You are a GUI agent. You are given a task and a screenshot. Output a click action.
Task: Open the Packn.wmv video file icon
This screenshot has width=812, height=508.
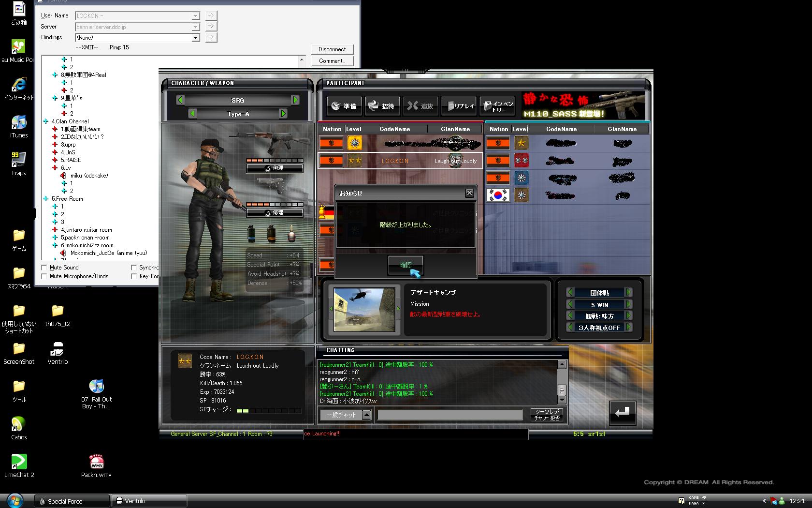[96, 466]
